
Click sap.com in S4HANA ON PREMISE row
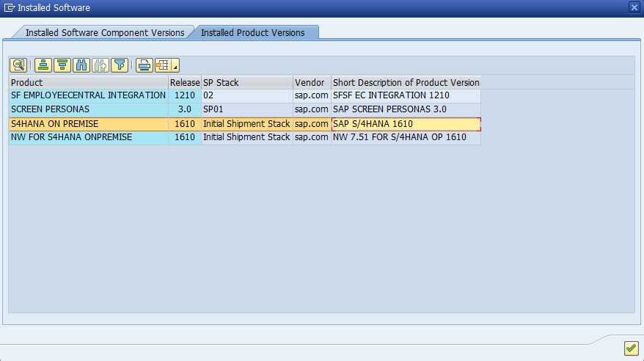click(312, 123)
